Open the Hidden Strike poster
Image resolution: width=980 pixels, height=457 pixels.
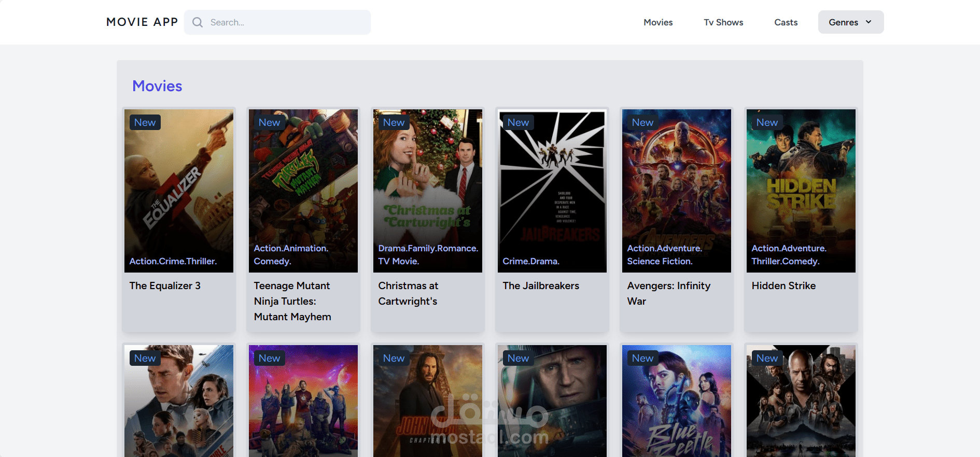[x=801, y=191]
